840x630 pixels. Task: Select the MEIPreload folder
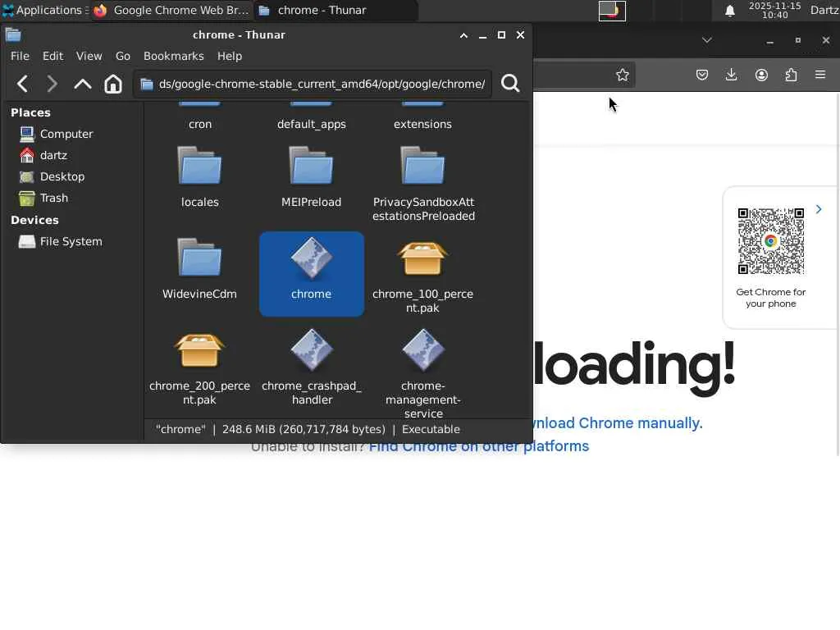click(x=311, y=177)
